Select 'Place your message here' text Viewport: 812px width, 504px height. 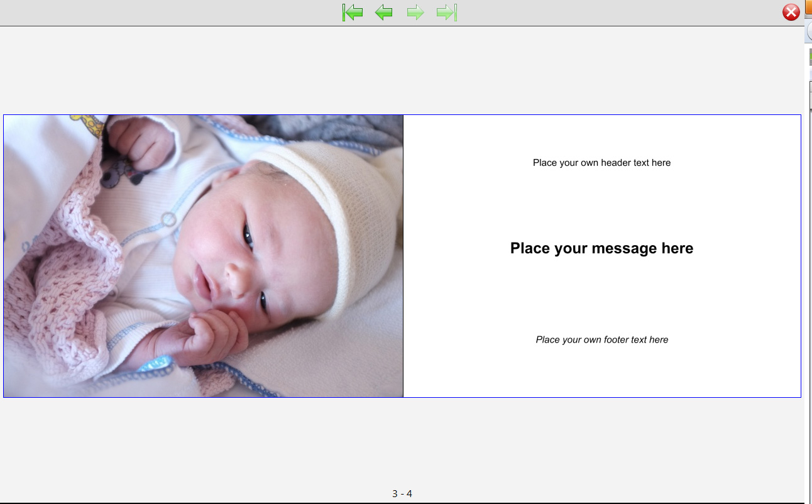tap(601, 248)
